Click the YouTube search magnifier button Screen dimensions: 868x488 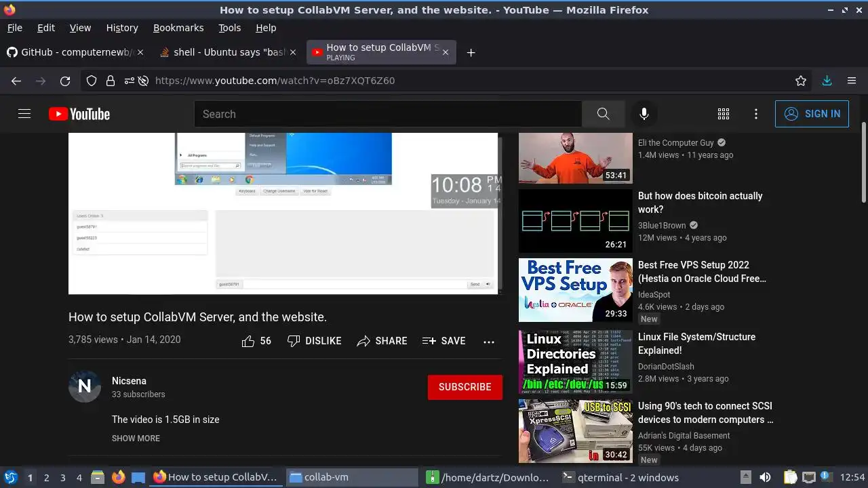tap(604, 114)
